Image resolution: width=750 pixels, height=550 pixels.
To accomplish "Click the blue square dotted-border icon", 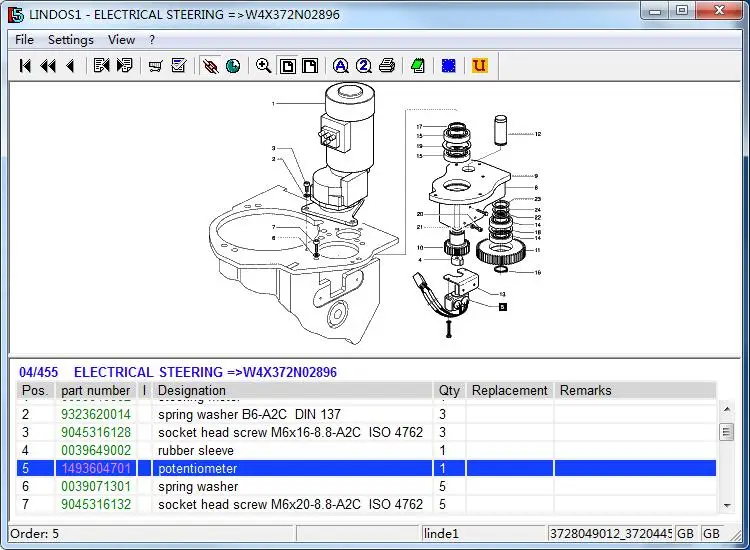I will point(449,66).
